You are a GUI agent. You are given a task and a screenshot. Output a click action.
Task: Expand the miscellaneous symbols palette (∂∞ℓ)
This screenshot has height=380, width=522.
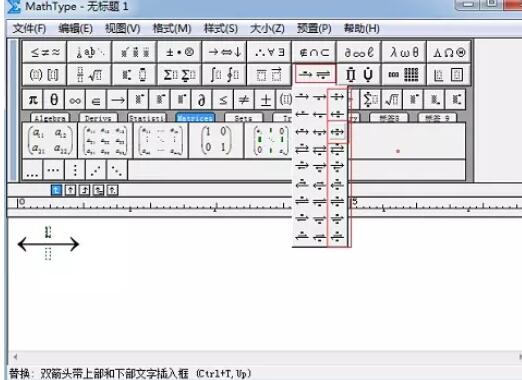[x=359, y=52]
